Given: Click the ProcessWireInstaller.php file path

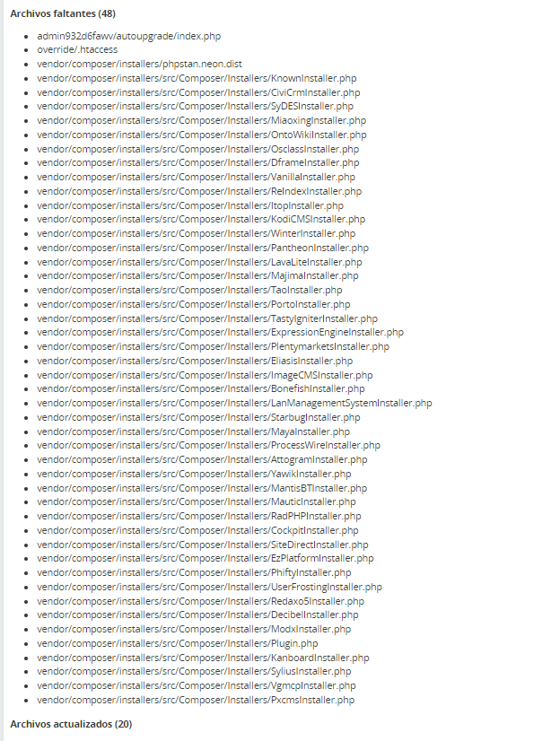Looking at the screenshot, I should coord(208,445).
